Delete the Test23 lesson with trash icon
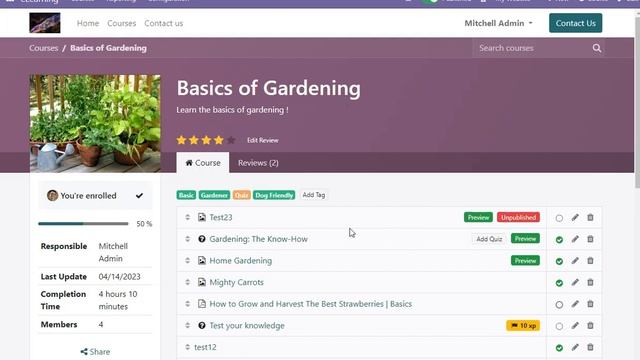The width and height of the screenshot is (640, 360). point(590,217)
